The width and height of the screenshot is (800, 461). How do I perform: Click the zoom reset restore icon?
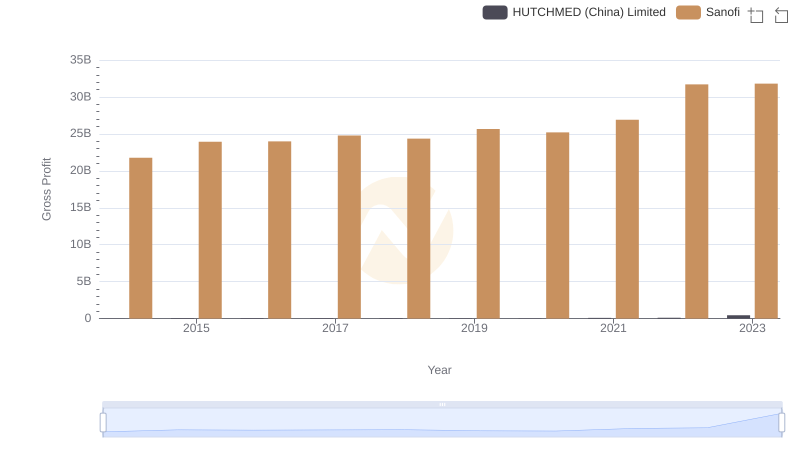coord(781,15)
